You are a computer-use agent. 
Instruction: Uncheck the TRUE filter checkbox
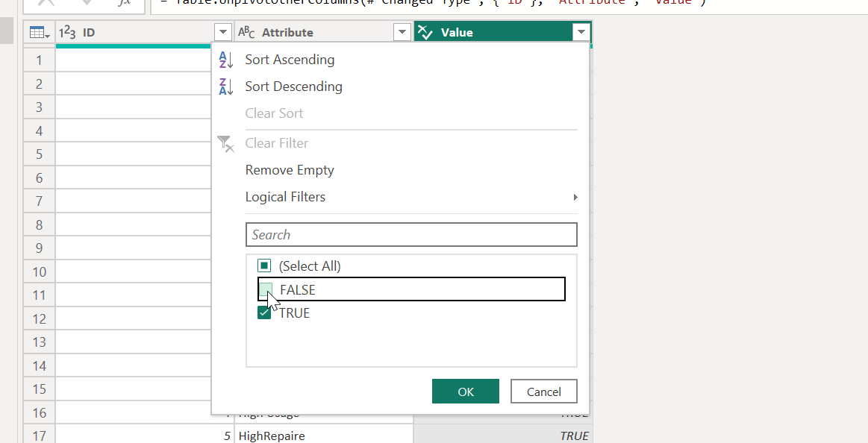(265, 313)
